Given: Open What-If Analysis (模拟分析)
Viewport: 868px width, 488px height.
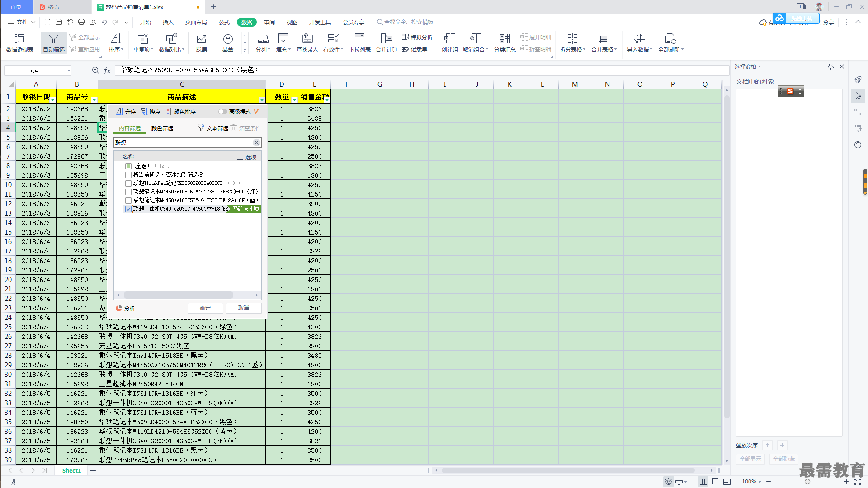Looking at the screenshot, I should click(x=417, y=37).
